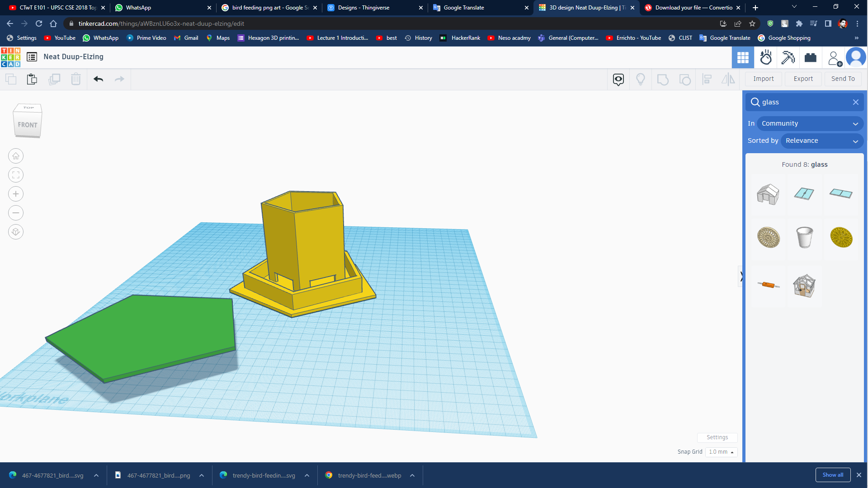Select the glass house shape thumbnail

click(x=768, y=194)
